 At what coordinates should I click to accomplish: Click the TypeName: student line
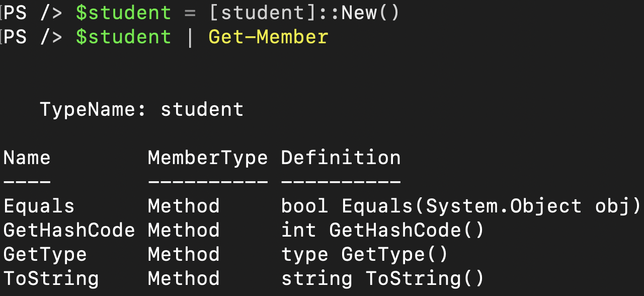pyautogui.click(x=142, y=110)
